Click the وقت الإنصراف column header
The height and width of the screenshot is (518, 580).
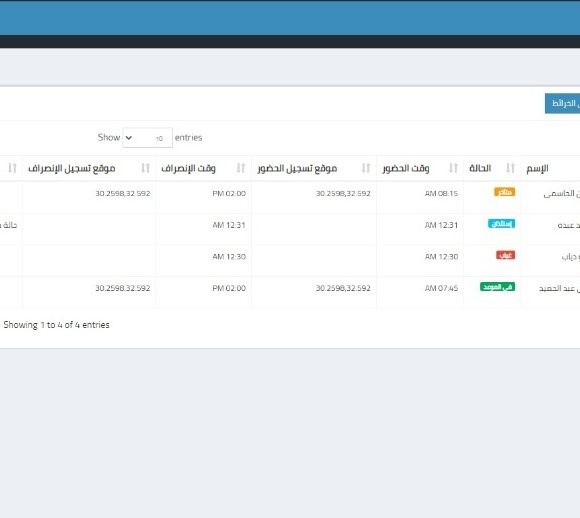[188, 168]
